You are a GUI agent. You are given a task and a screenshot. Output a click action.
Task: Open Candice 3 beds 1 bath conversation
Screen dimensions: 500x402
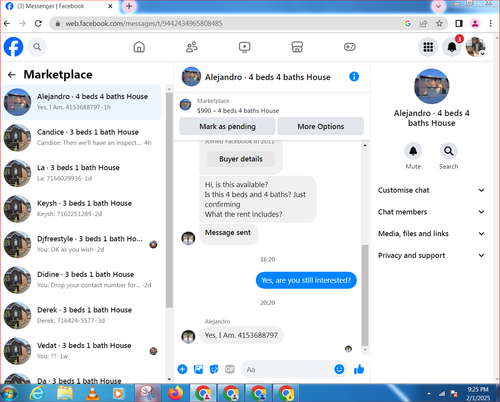pyautogui.click(x=81, y=137)
